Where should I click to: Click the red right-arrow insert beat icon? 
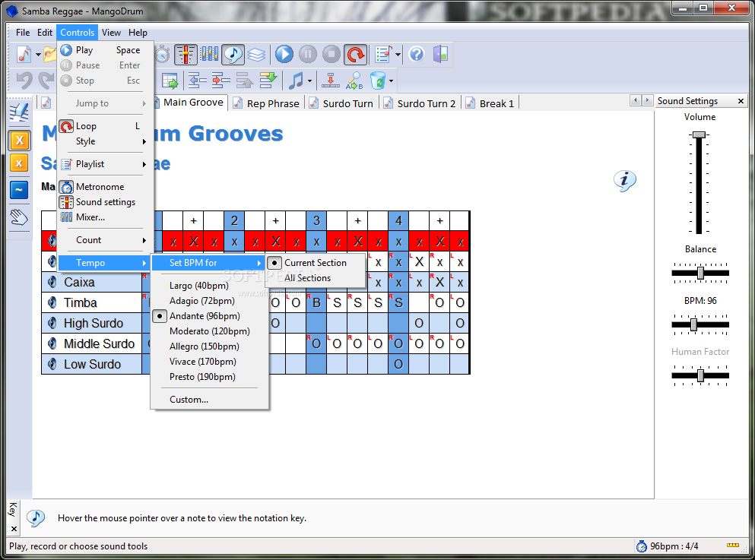click(221, 81)
